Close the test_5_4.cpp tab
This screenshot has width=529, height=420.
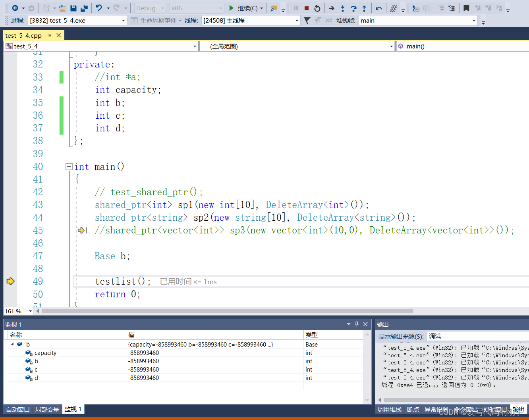pos(59,35)
